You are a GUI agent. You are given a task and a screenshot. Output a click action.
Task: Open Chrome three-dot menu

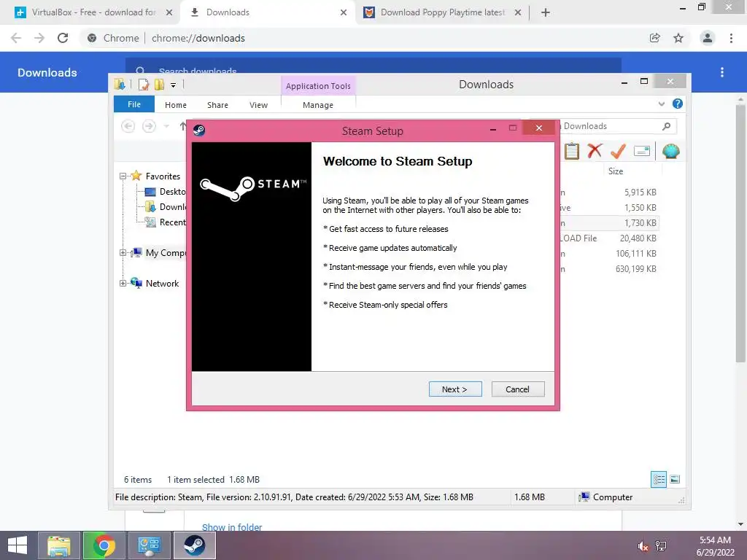click(x=731, y=38)
